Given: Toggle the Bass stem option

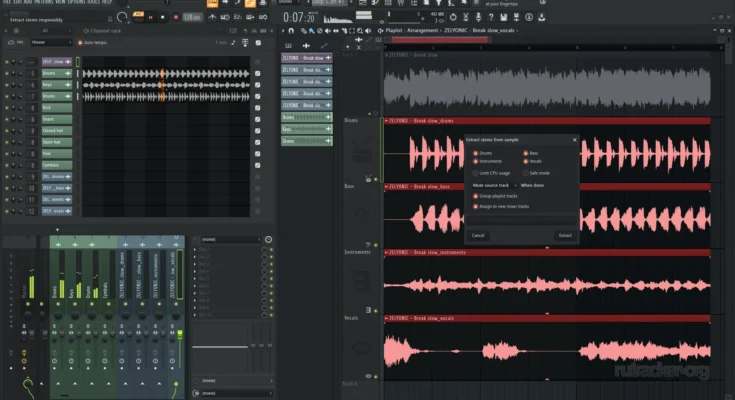Looking at the screenshot, I should (x=531, y=153).
